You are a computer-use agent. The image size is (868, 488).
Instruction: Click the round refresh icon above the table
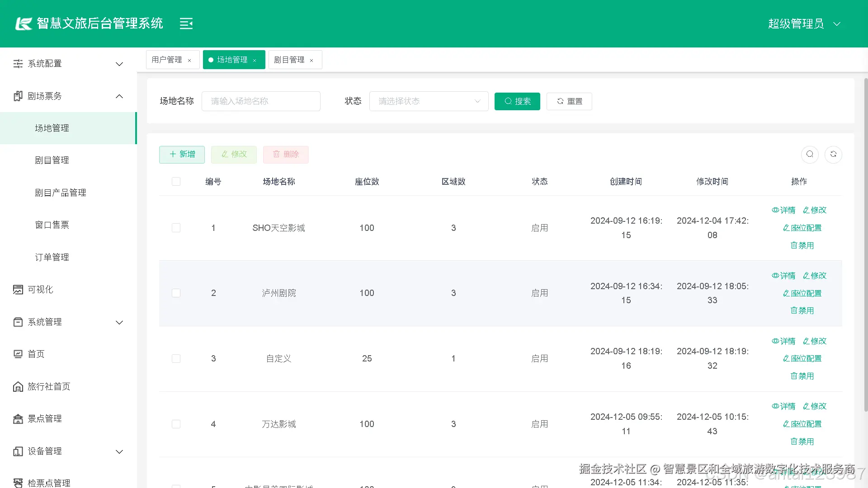[x=833, y=155]
